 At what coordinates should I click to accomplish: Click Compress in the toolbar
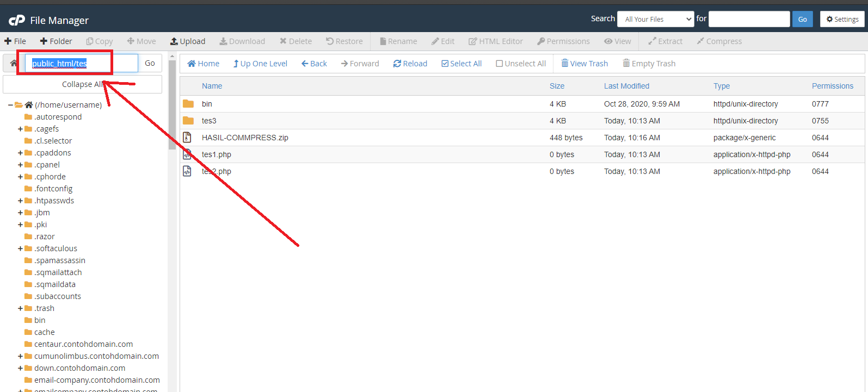coord(719,41)
